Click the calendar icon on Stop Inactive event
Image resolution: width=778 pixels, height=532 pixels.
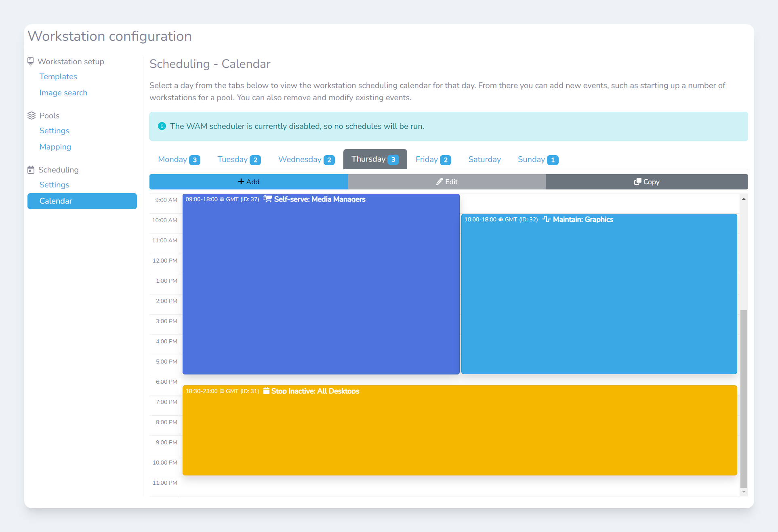tap(266, 391)
